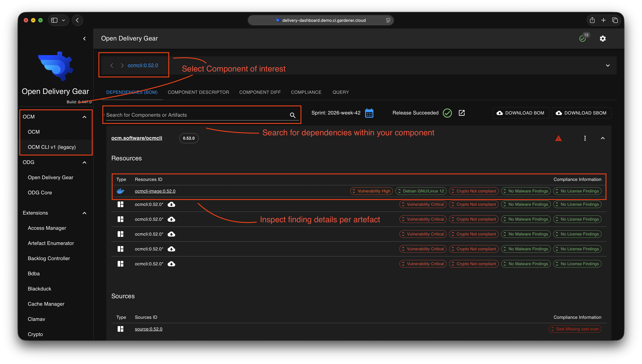Open the three-dot menu for ocm.software/ocmcli
The image size is (642, 364).
pos(585,138)
